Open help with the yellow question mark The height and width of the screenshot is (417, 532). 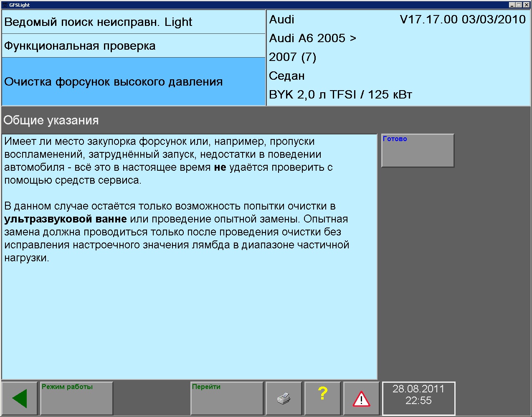(x=323, y=398)
